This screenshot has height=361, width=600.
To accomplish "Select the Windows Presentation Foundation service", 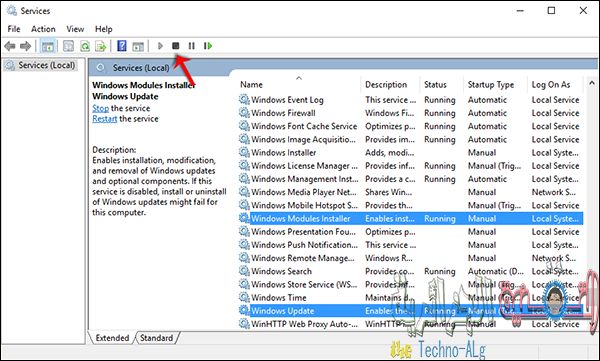I will point(411,232).
